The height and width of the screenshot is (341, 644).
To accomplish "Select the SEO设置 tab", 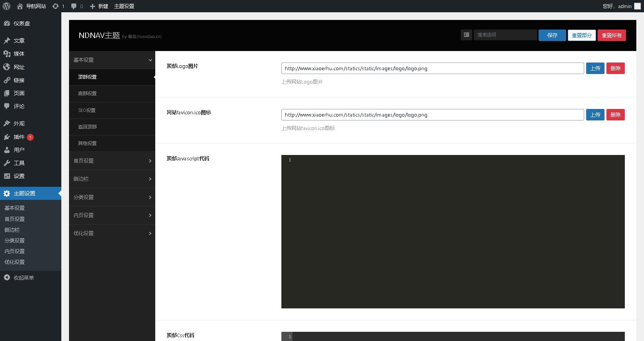I will (112, 110).
